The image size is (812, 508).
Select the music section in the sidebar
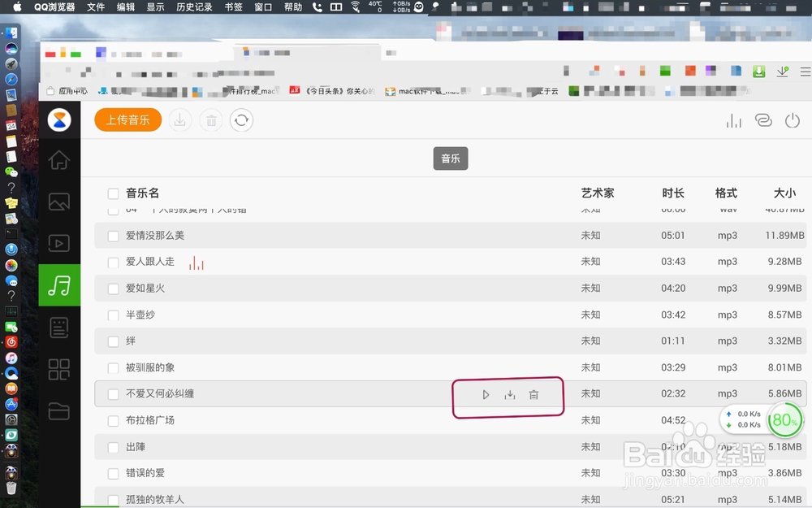tap(59, 285)
